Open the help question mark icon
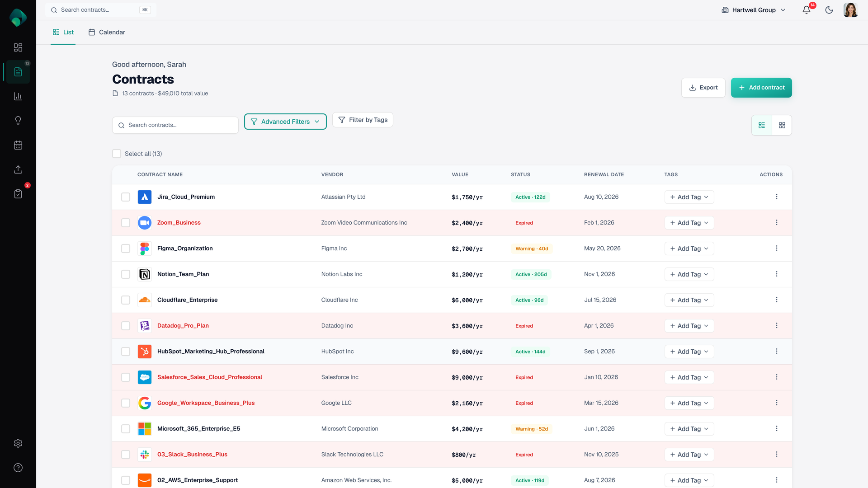 click(x=18, y=468)
